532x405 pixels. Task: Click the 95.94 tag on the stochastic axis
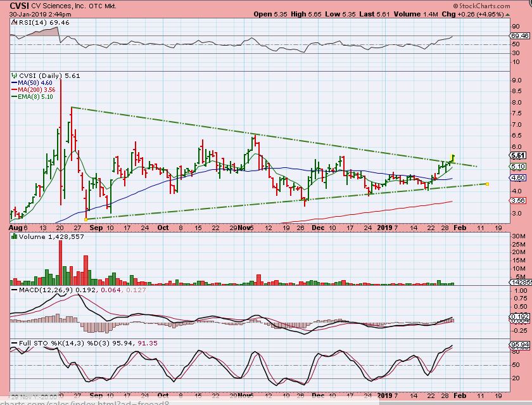[519, 344]
